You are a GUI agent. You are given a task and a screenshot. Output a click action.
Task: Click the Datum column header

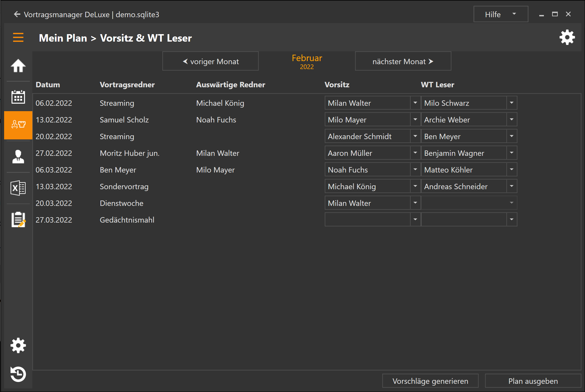pos(48,85)
